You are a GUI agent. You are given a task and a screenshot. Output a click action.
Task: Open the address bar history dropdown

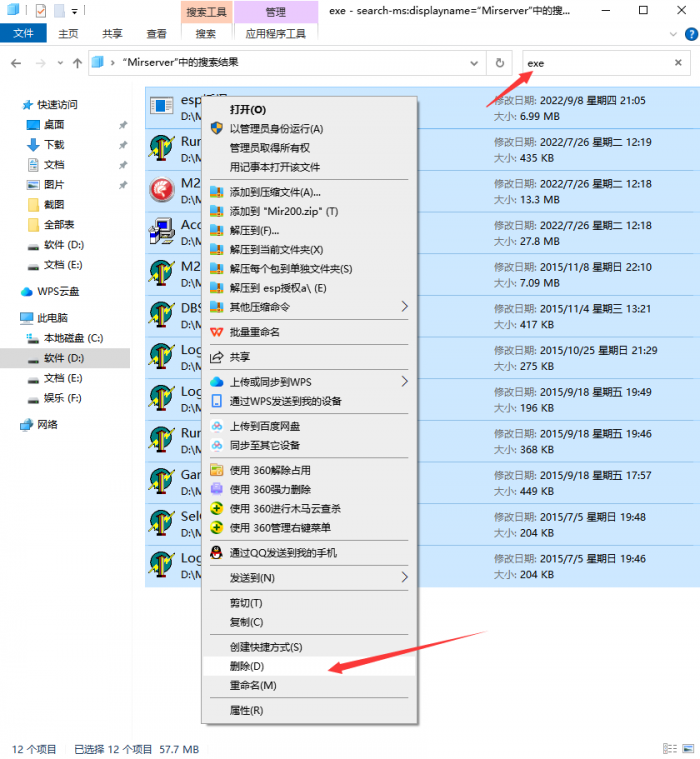tap(473, 63)
